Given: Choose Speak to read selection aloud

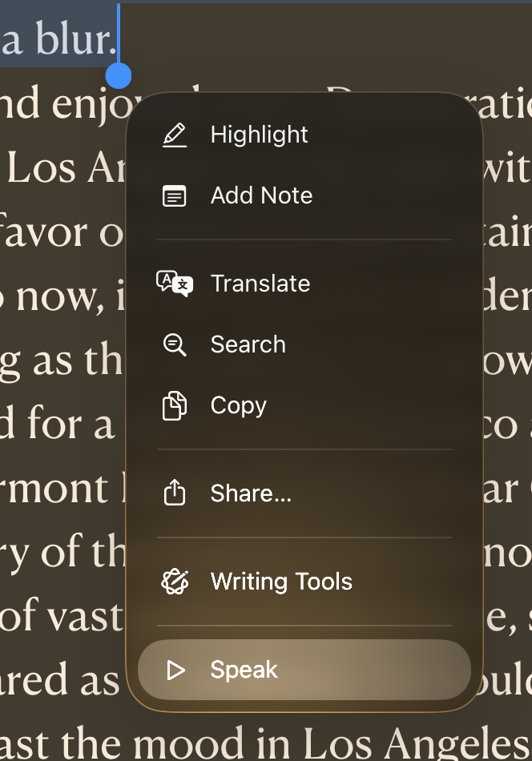Looking at the screenshot, I should point(244,670).
